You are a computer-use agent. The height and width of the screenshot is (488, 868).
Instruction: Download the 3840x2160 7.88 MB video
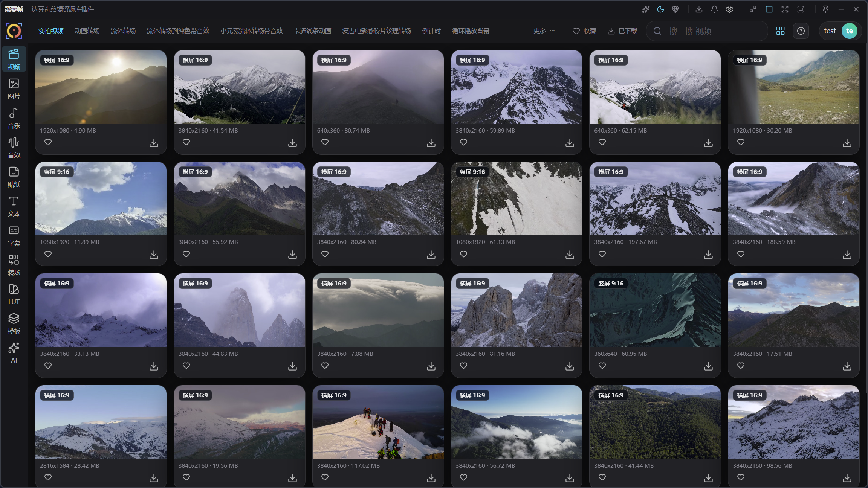pos(431,366)
